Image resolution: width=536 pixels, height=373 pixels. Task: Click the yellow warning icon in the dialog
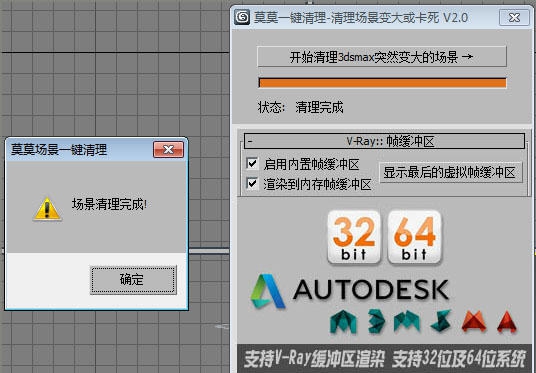tap(47, 209)
